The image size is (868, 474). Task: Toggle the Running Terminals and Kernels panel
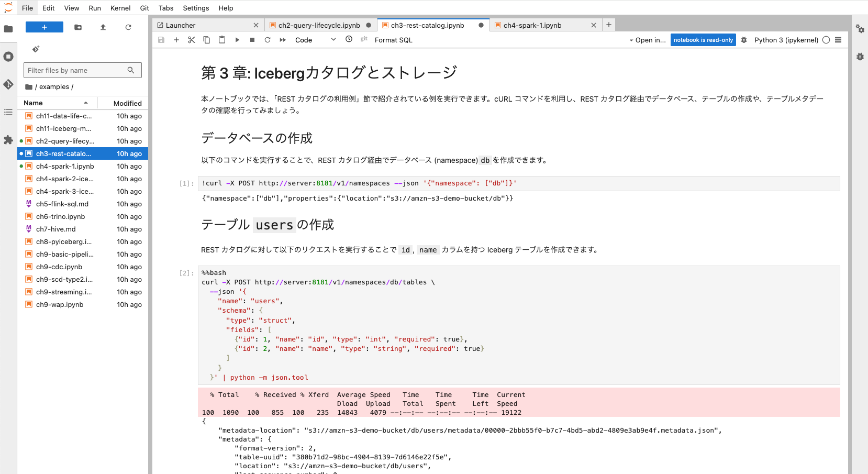click(x=8, y=57)
